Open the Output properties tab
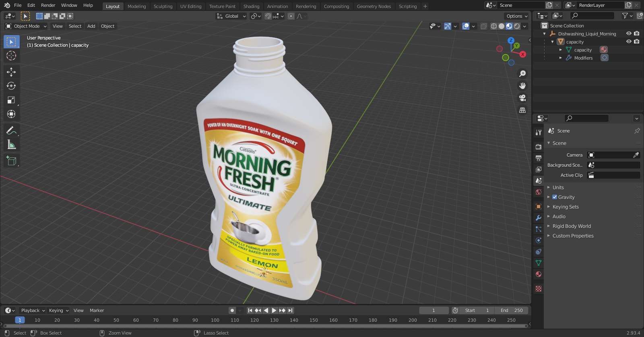Image resolution: width=644 pixels, height=337 pixels. click(x=539, y=158)
